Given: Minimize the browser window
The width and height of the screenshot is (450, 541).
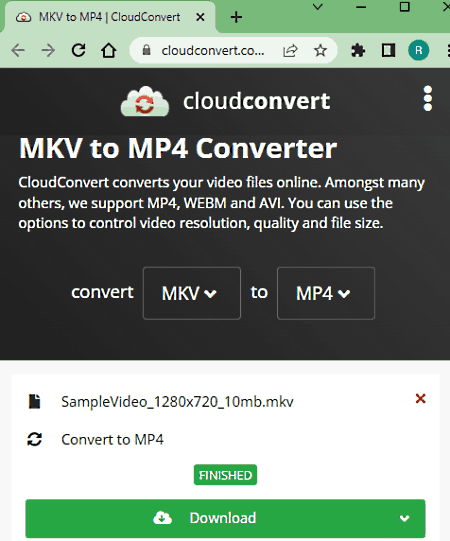Looking at the screenshot, I should 361,7.
